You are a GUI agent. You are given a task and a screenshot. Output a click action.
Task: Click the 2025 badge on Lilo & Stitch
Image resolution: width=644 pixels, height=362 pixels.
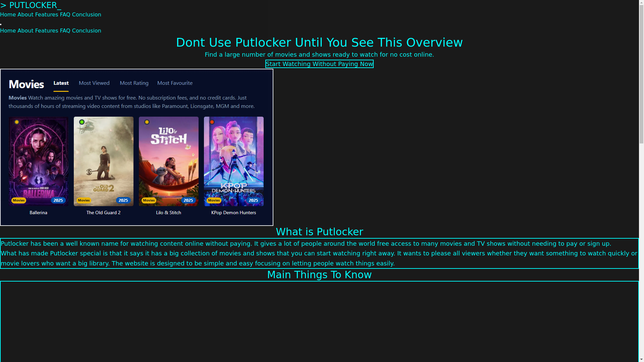pyautogui.click(x=189, y=200)
